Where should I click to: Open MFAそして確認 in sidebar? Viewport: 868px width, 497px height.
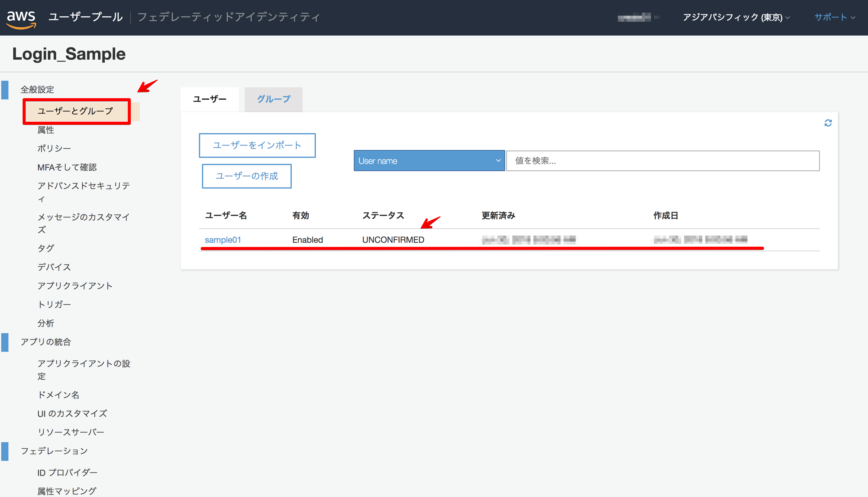pyautogui.click(x=67, y=167)
